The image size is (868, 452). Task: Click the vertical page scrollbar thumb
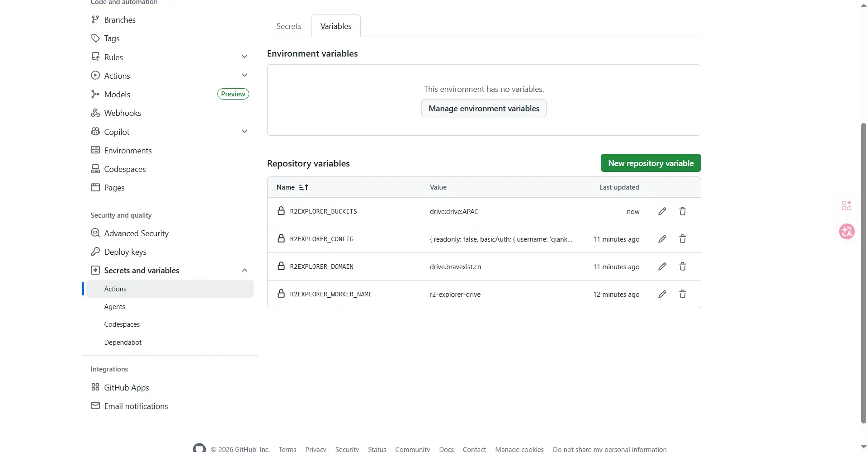point(863,273)
